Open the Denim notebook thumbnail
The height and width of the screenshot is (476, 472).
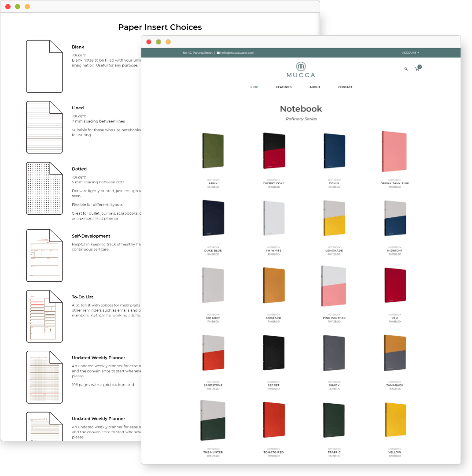click(334, 151)
